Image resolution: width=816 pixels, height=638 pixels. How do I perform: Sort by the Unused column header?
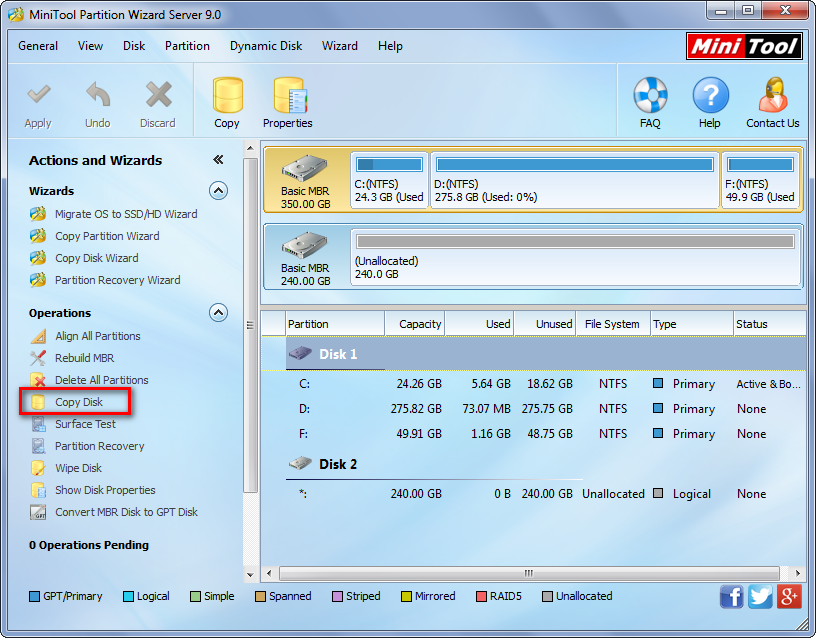pos(545,324)
